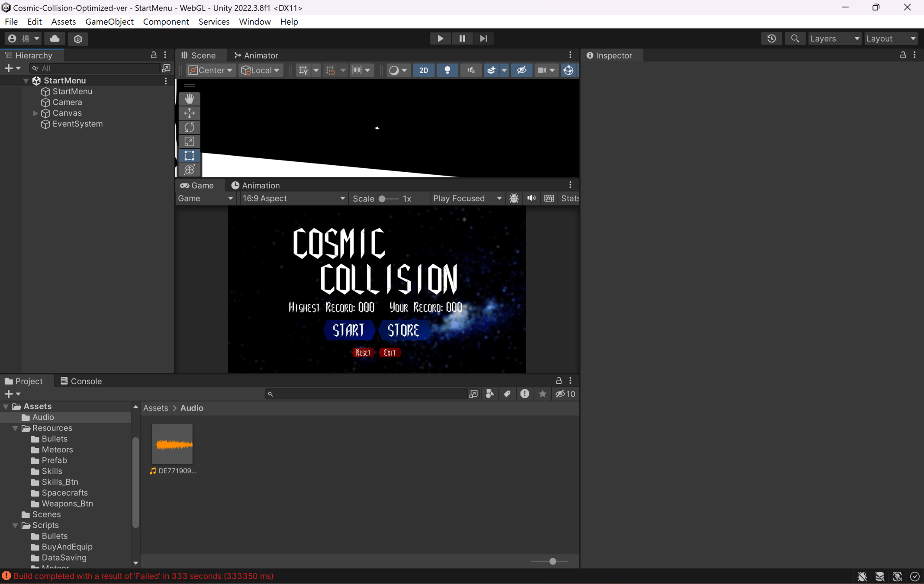The image size is (924, 584).
Task: Open the 16:9 Aspect dropdown
Action: point(293,198)
